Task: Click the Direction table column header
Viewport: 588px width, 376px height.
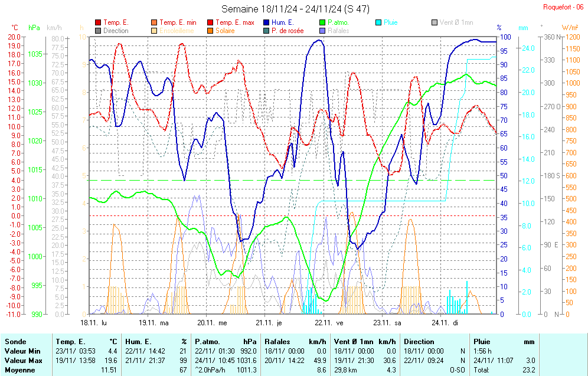Action: pyautogui.click(x=419, y=342)
